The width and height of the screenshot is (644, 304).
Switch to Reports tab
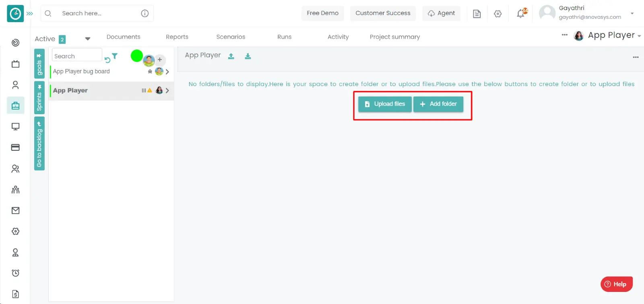(x=177, y=37)
